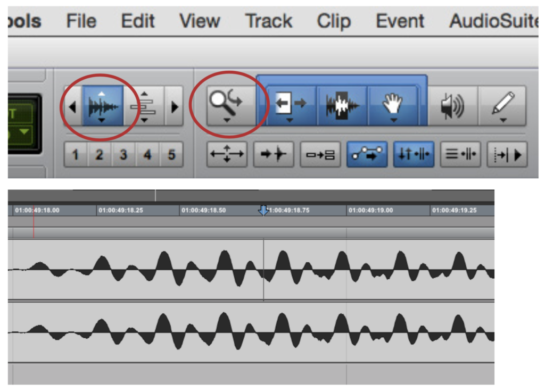Viewport: 545px width, 392px height.
Task: Recall zoom preset 4
Action: tap(147, 154)
